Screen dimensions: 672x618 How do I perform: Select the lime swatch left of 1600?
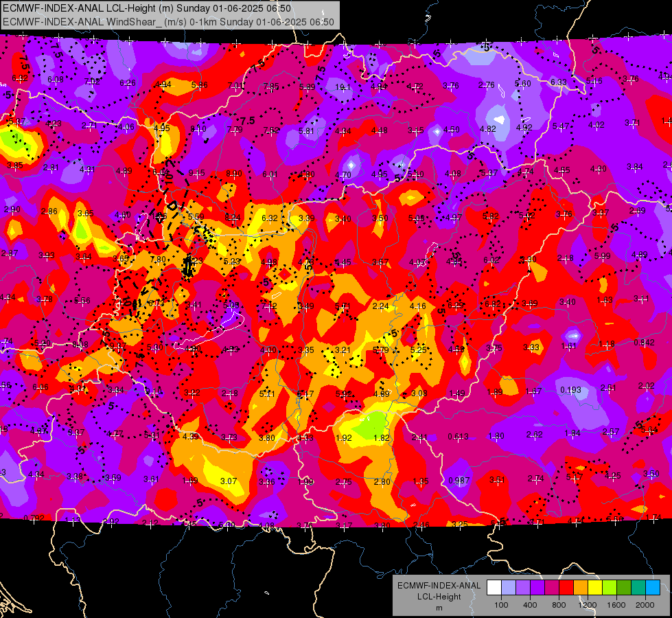(x=610, y=587)
